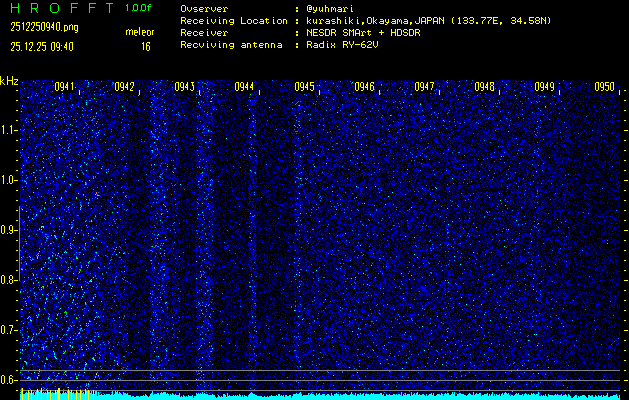The image size is (629, 400).
Task: Select the 0.9 kHz frequency label
Action: point(9,230)
